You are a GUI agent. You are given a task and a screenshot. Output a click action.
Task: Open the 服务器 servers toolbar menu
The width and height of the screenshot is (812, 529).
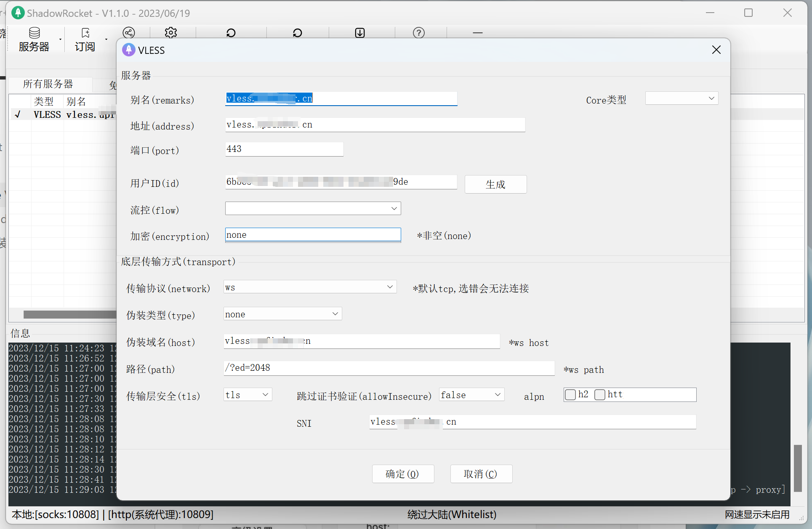[34, 40]
